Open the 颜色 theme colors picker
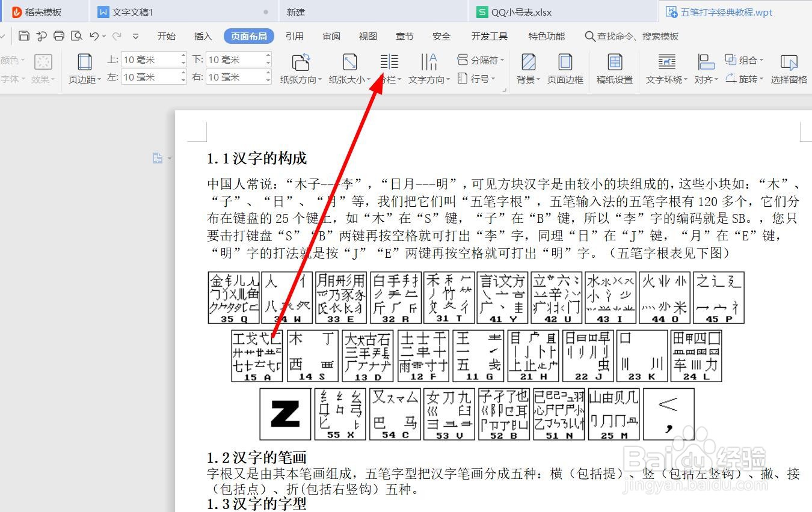812x512 pixels. [12, 59]
